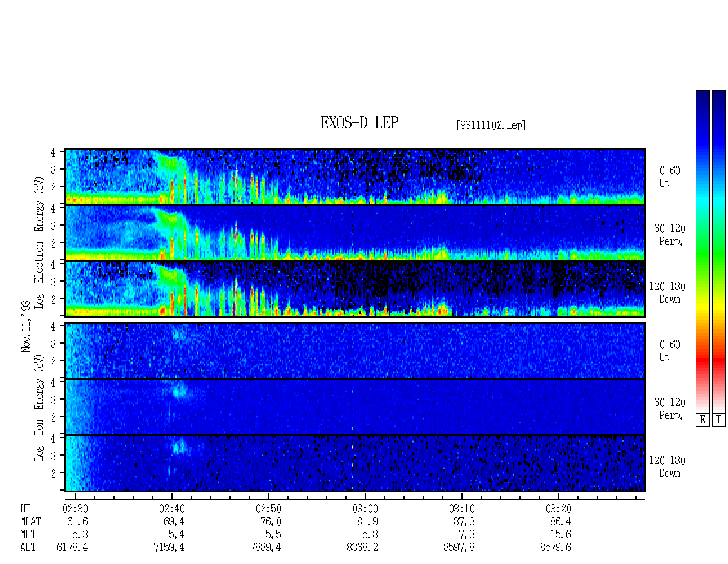Click the ALT row header
Viewport: 728px width, 564px height.
point(28,548)
